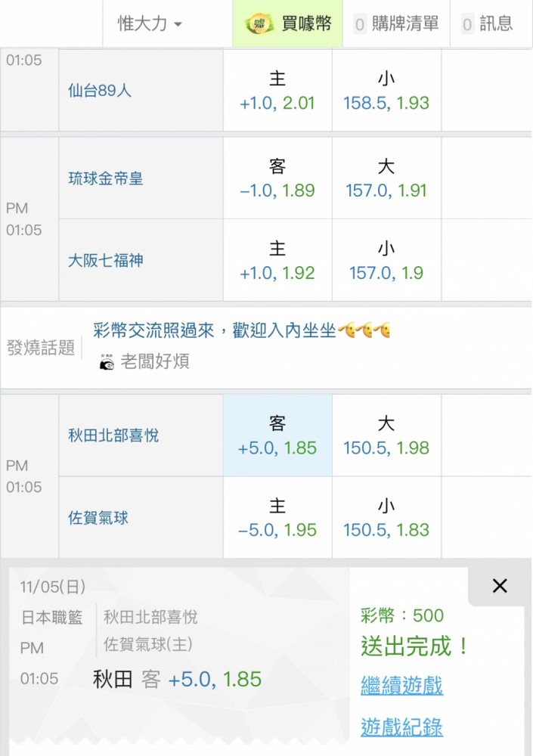Open 佐賀氣球 team link
This screenshot has width=533, height=756.
click(x=98, y=519)
